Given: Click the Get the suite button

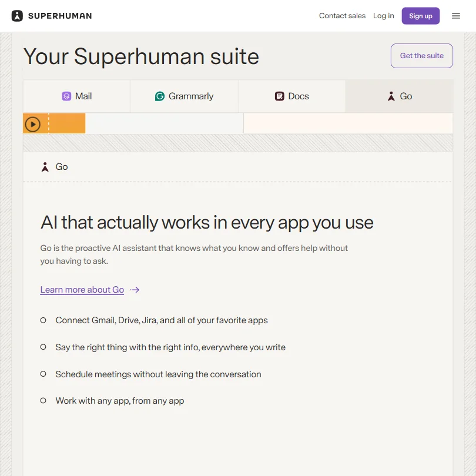Looking at the screenshot, I should pos(422,56).
